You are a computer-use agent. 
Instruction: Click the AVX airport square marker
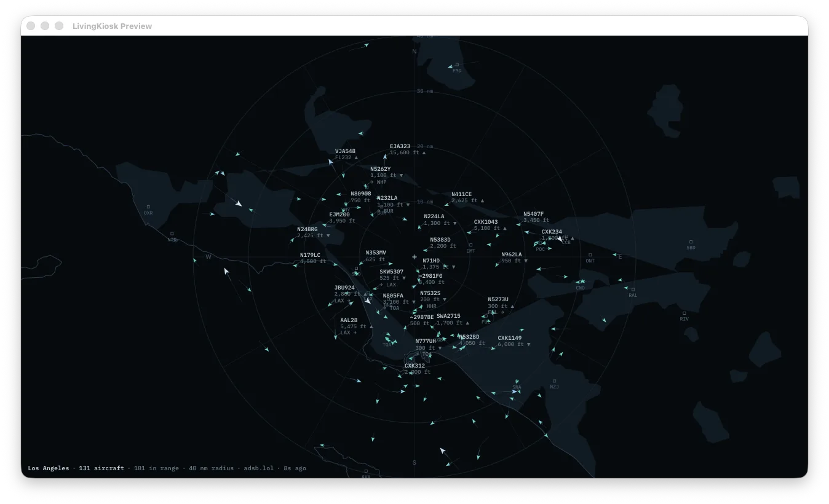(x=365, y=471)
